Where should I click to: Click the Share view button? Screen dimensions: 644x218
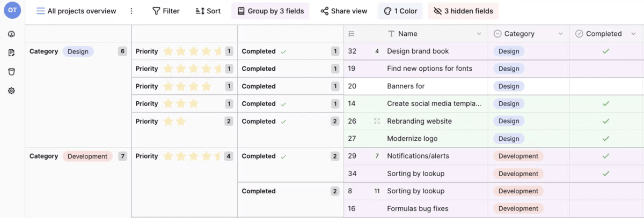tap(343, 11)
